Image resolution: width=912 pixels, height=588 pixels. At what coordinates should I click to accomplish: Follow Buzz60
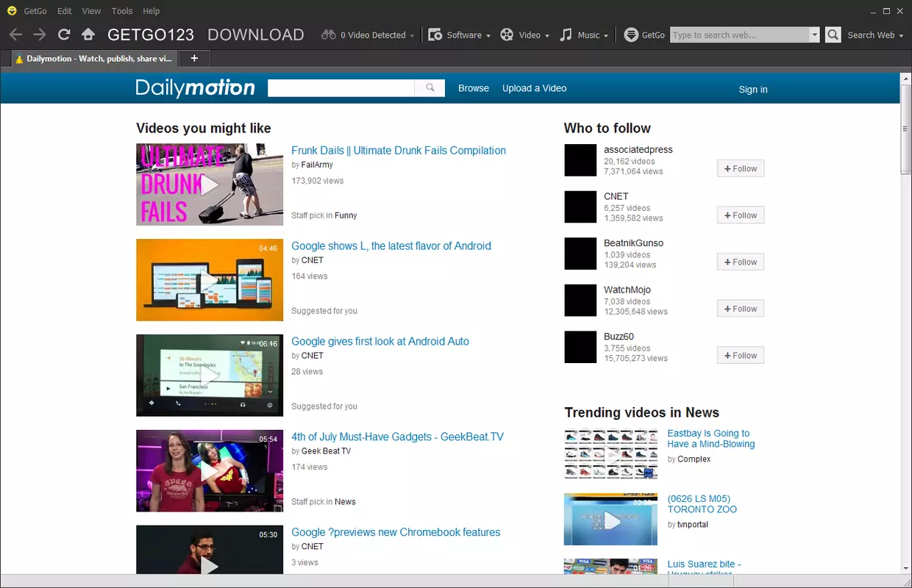(x=741, y=355)
